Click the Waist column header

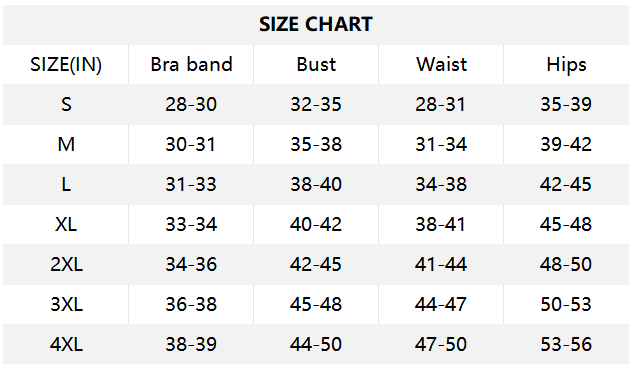click(x=441, y=64)
